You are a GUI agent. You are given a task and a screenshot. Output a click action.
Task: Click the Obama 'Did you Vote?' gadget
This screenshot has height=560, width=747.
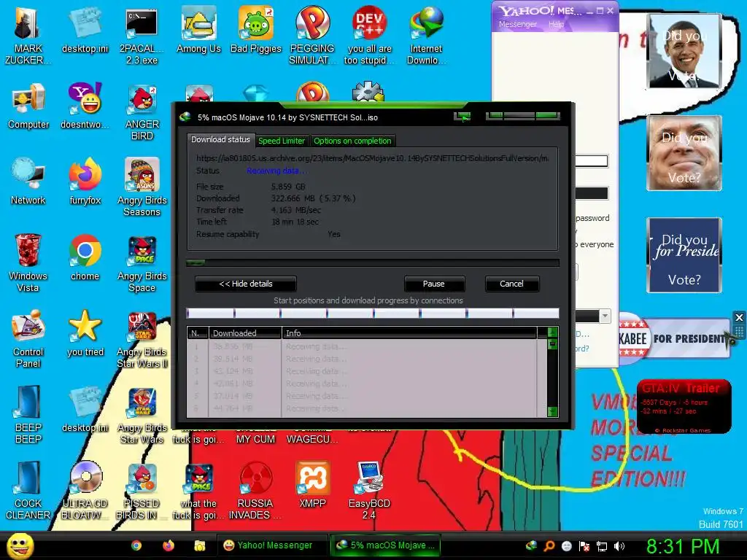point(684,50)
